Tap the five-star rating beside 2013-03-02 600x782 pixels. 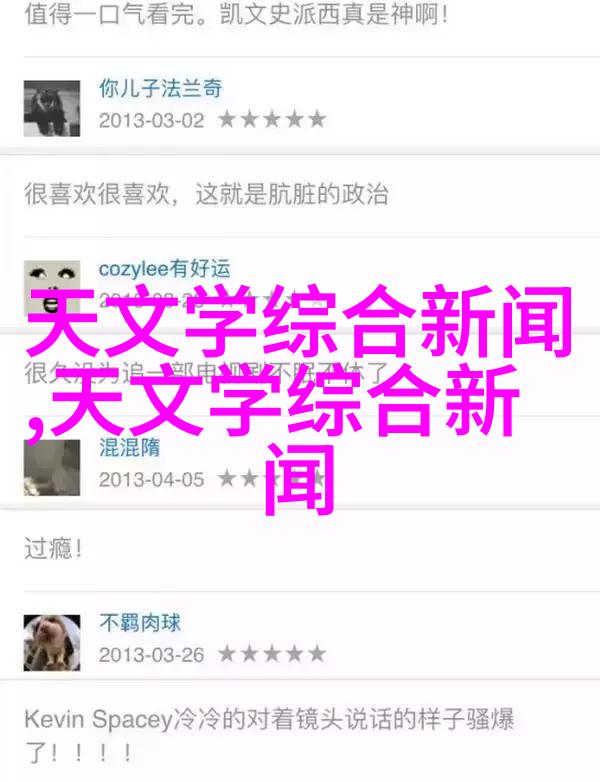pyautogui.click(x=272, y=120)
